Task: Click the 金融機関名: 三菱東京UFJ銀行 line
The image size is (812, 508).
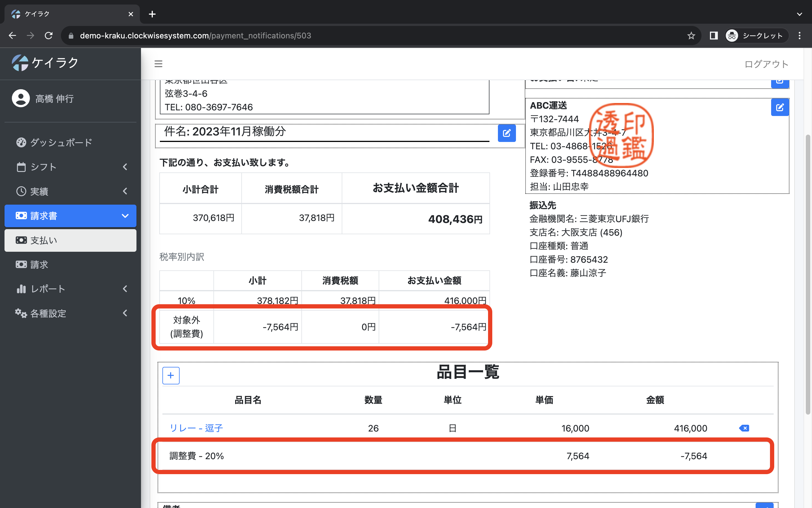Action: [589, 219]
